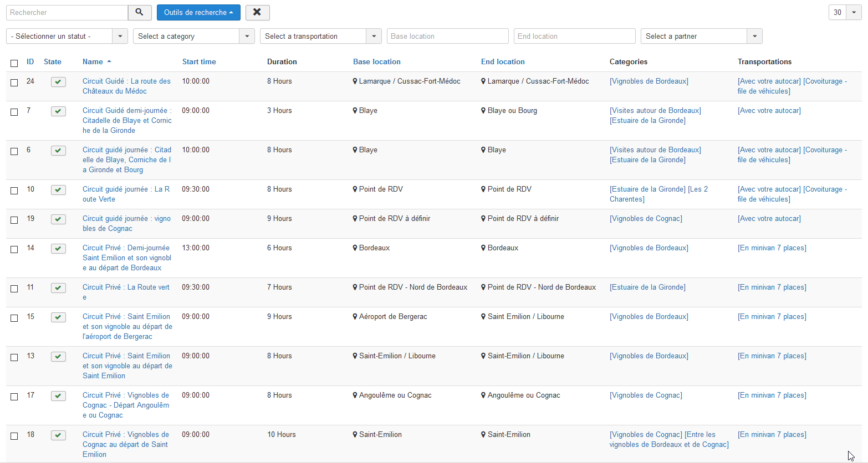Click into the 'Base location' filter field
This screenshot has height=463, width=868.
[447, 36]
